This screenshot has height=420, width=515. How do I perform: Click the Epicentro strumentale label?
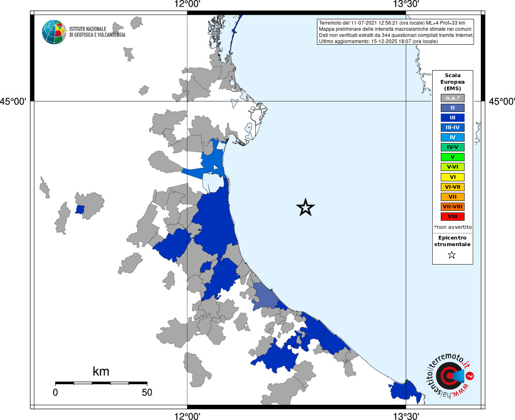click(x=452, y=241)
